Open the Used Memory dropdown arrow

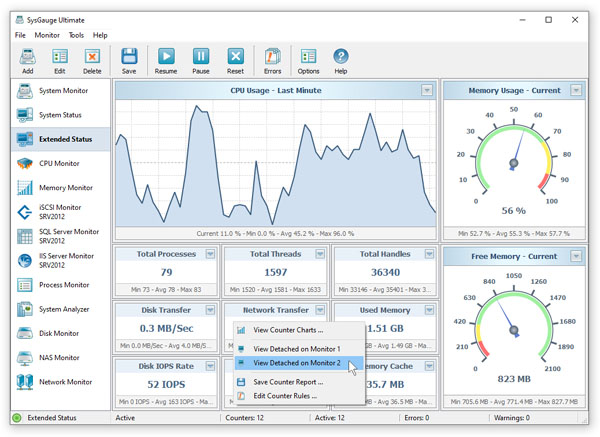(x=429, y=310)
